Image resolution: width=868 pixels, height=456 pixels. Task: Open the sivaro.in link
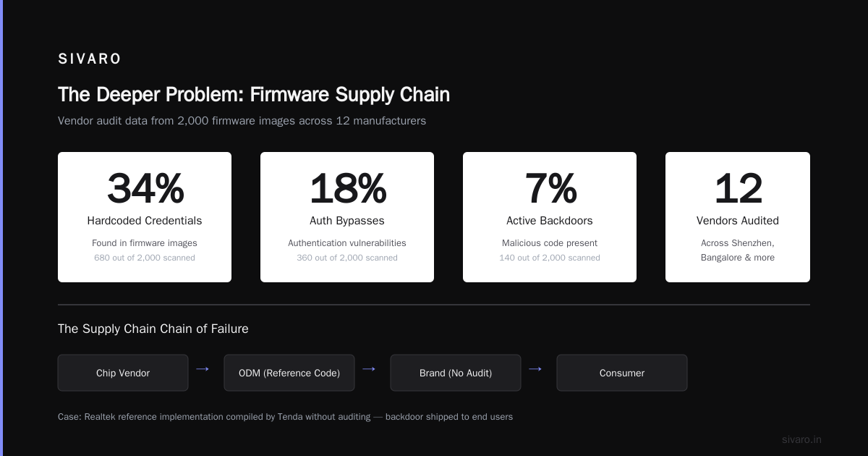coord(801,439)
